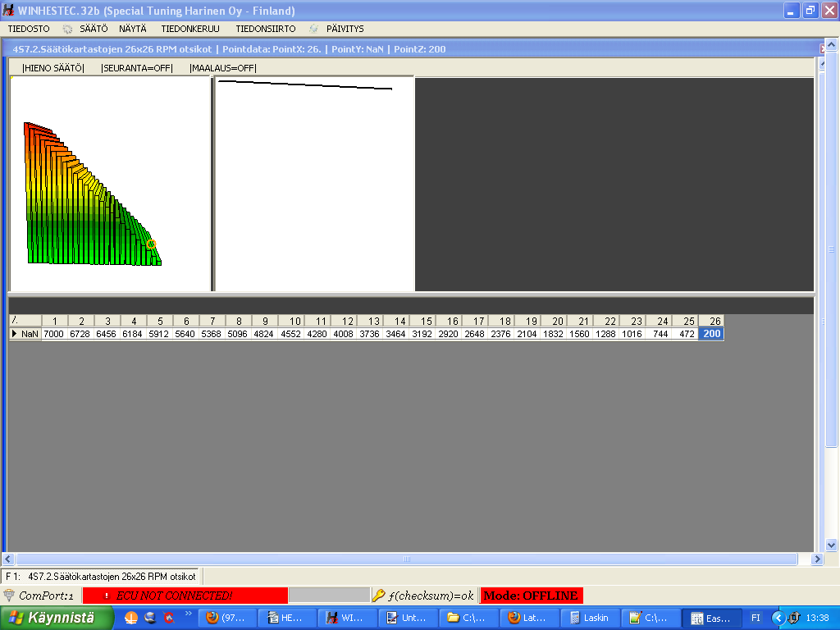Viewport: 840px width, 630px height.
Task: Click horizontal scrollbar left arrow
Action: [7, 559]
